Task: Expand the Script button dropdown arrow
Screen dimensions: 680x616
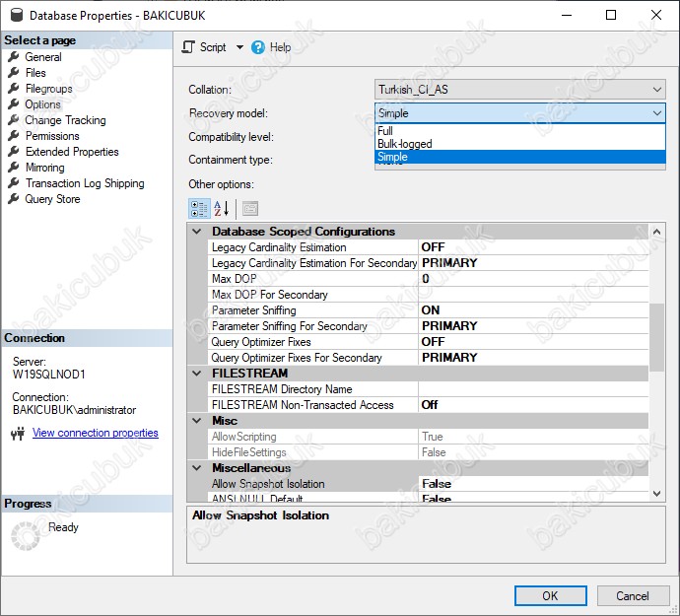Action: click(x=239, y=47)
